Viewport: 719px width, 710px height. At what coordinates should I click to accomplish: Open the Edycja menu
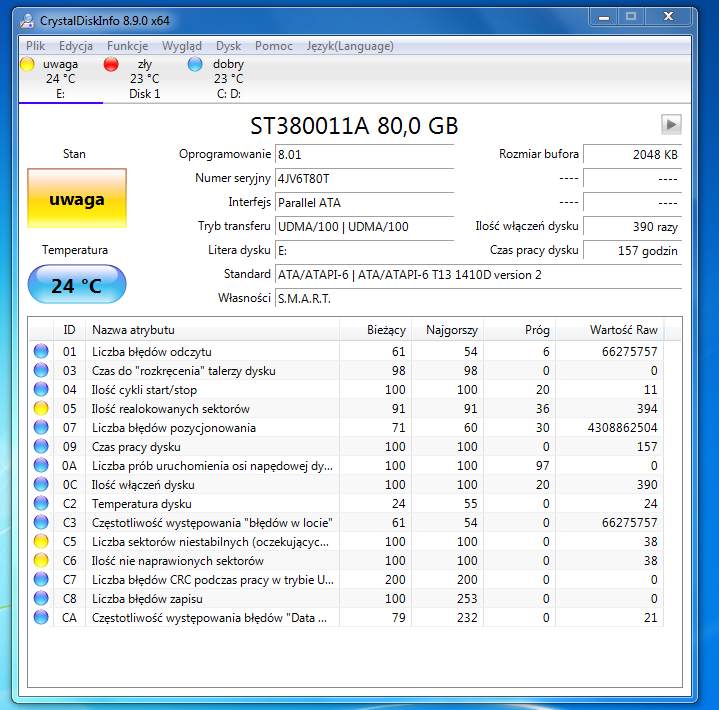pyautogui.click(x=76, y=46)
